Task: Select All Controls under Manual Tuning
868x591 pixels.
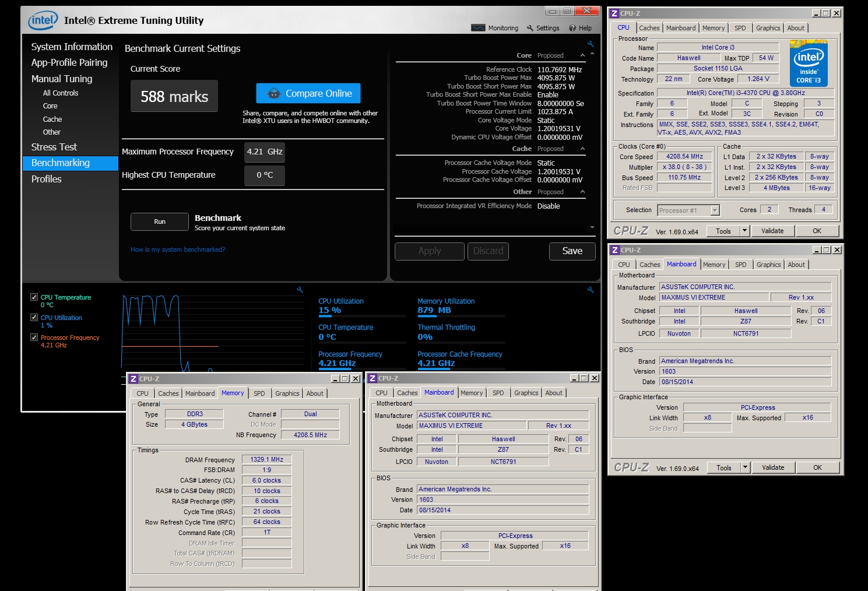Action: (x=60, y=93)
